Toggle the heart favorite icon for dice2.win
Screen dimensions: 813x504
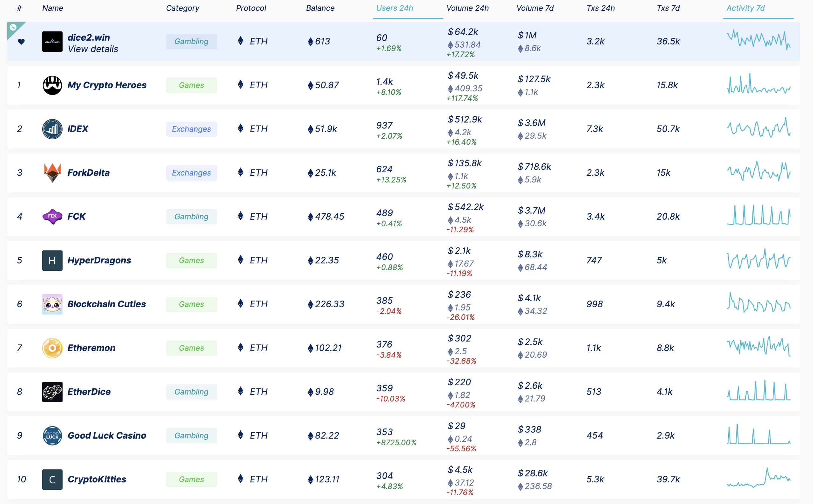tap(21, 42)
